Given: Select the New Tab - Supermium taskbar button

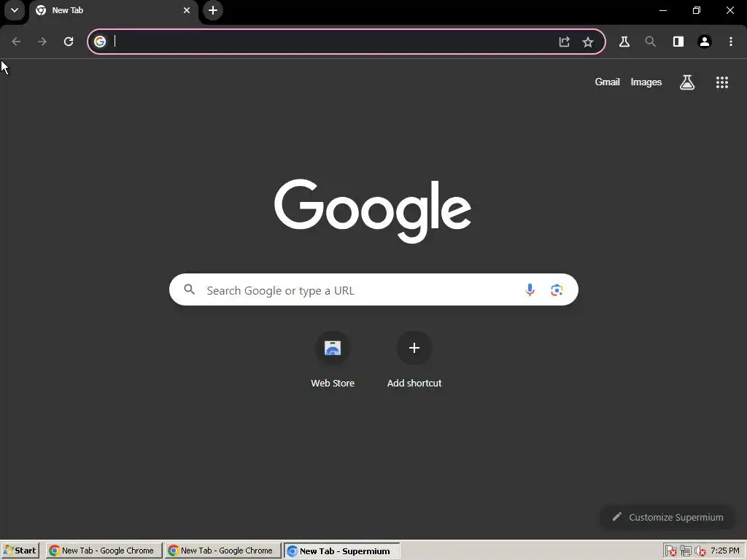Looking at the screenshot, I should (x=342, y=551).
